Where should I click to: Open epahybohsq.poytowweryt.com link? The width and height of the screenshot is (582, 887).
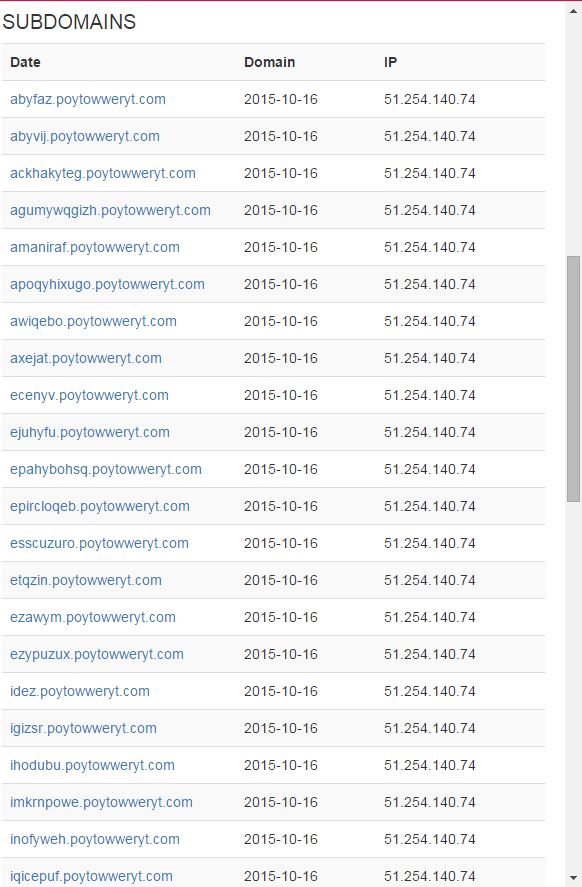106,469
